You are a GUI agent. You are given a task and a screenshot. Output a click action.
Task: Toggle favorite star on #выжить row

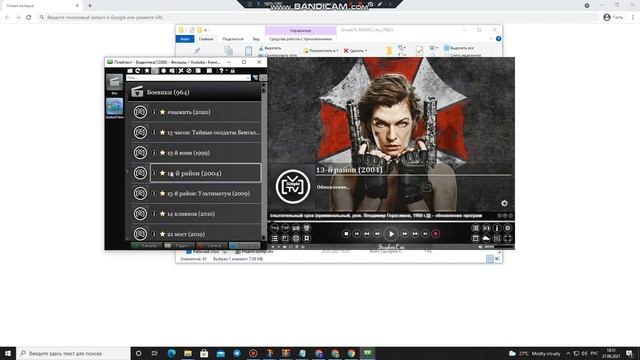tap(162, 111)
